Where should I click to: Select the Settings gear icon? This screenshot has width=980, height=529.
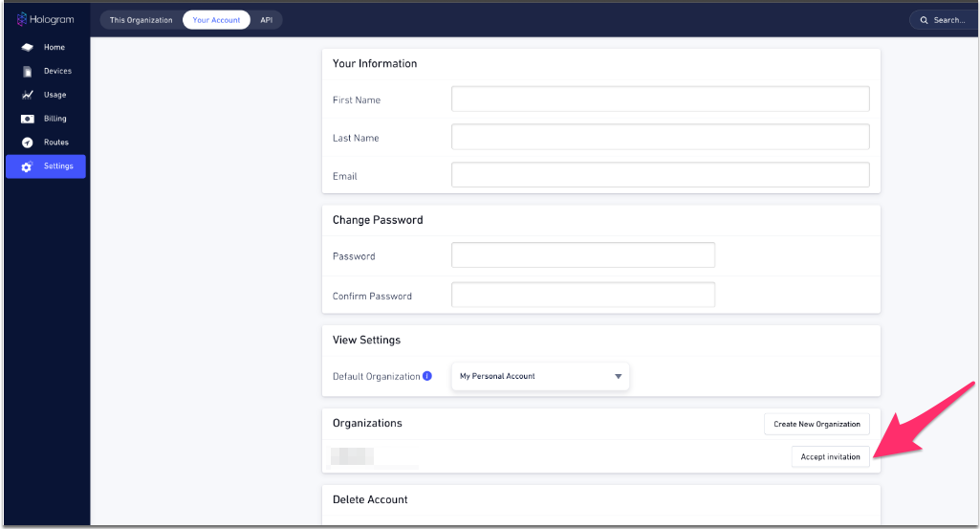tap(27, 166)
